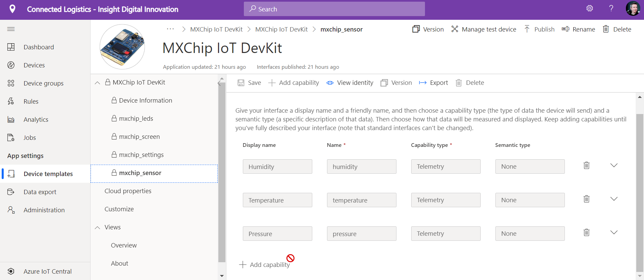Viewport: 644px width, 280px height.
Task: Click View identity eye button
Action: pyautogui.click(x=350, y=83)
